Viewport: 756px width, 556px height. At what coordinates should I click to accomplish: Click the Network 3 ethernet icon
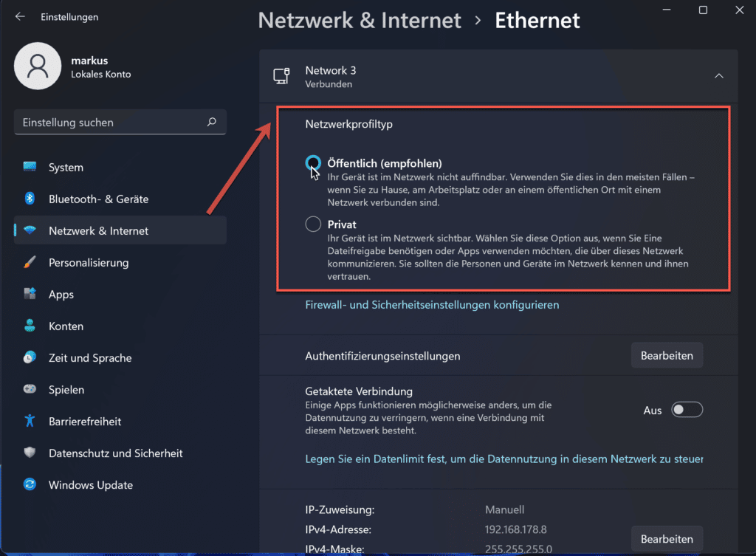(x=281, y=76)
